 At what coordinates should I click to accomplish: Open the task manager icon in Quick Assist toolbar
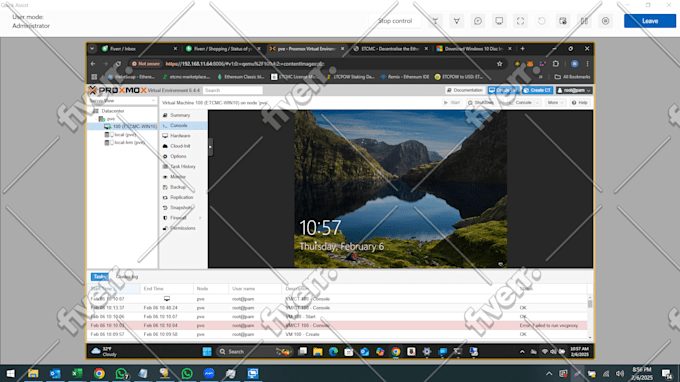(x=562, y=21)
